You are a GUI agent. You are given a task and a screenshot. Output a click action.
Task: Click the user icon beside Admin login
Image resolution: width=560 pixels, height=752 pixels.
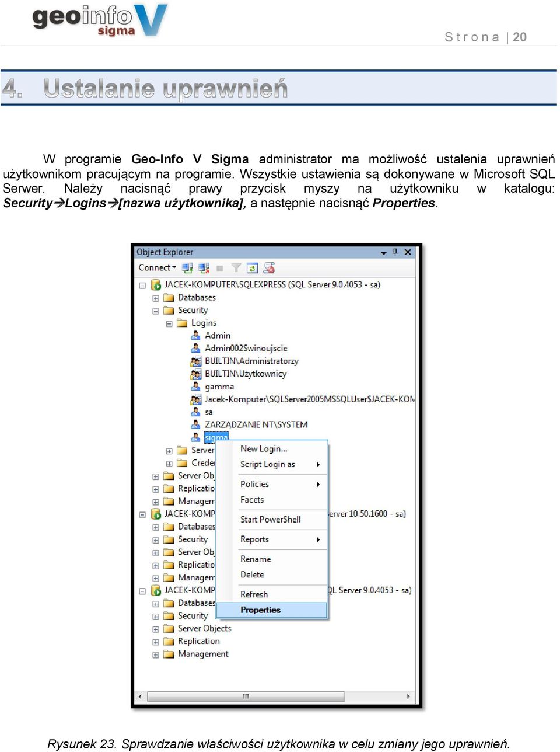pos(196,336)
